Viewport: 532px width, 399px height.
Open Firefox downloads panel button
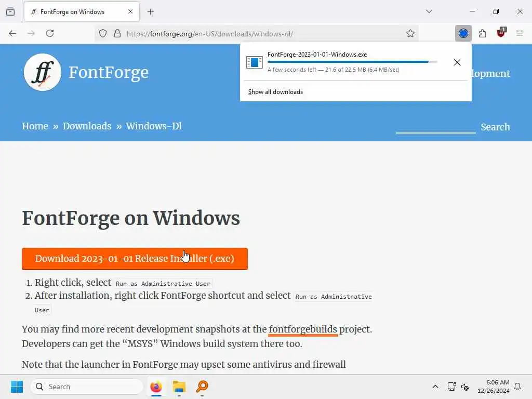463,33
